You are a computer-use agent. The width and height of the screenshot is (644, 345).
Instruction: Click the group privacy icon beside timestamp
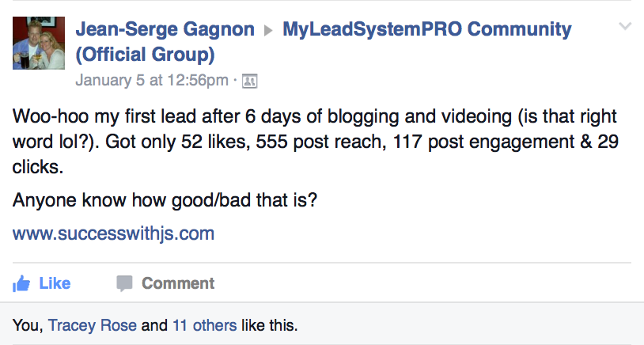coord(250,81)
